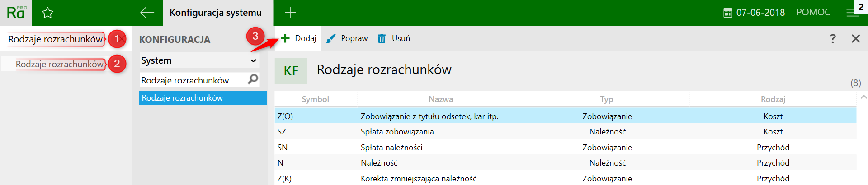Click the magnifier icon in search field
Image resolution: width=868 pixels, height=185 pixels.
pyautogui.click(x=253, y=79)
